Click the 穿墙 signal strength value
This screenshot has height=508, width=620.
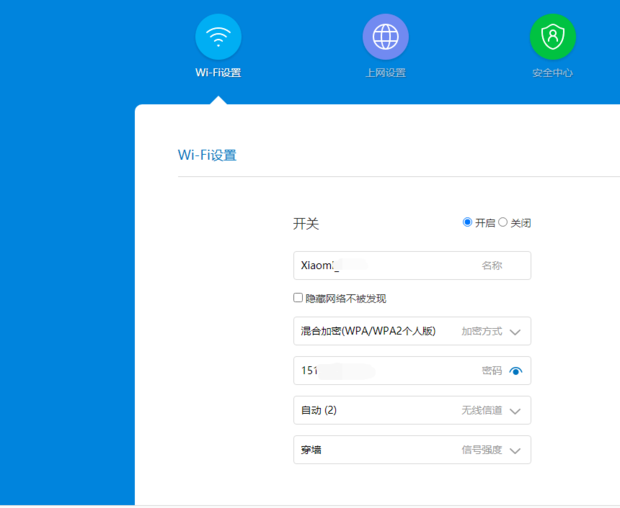tap(311, 450)
